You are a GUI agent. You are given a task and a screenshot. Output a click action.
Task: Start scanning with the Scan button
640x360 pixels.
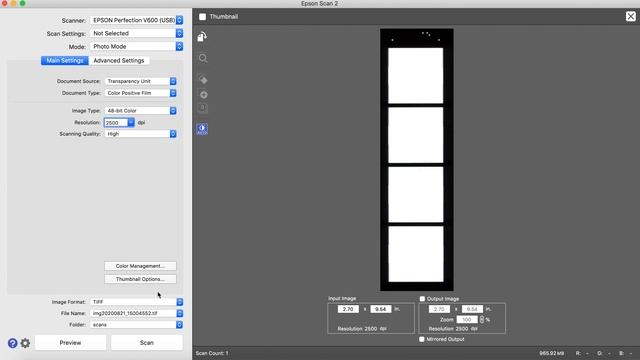[147, 343]
